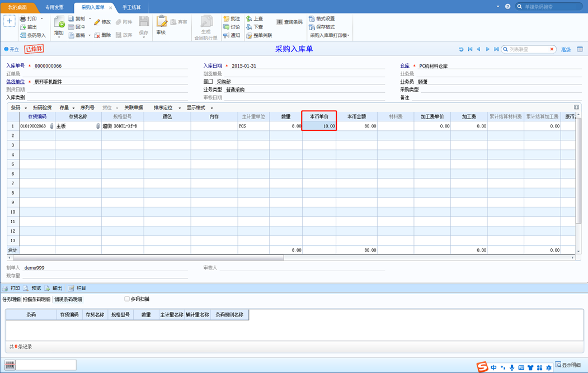Click the 整单关联 document link icon
Screen dimensions: 588x373
click(249, 35)
